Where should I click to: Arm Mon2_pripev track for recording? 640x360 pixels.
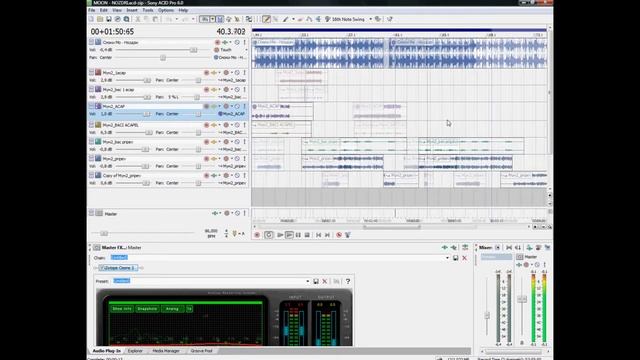pos(207,159)
